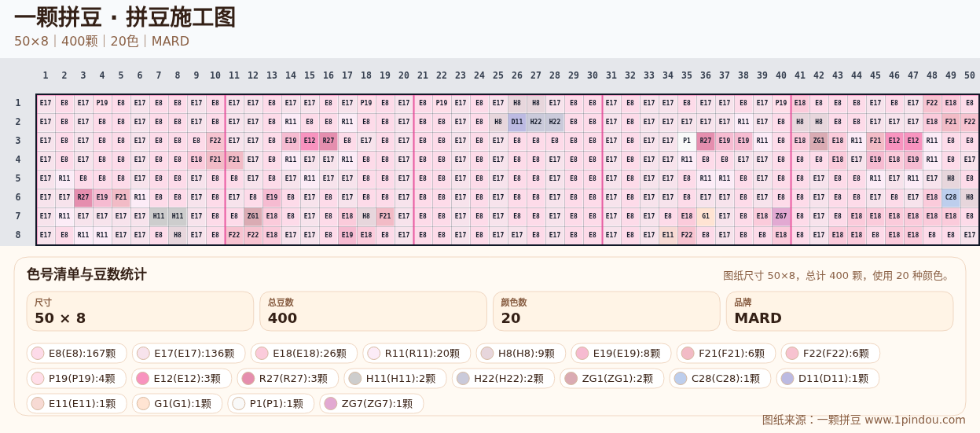
Task: Click the H8(H8):9颗 legend chip
Action: point(520,354)
